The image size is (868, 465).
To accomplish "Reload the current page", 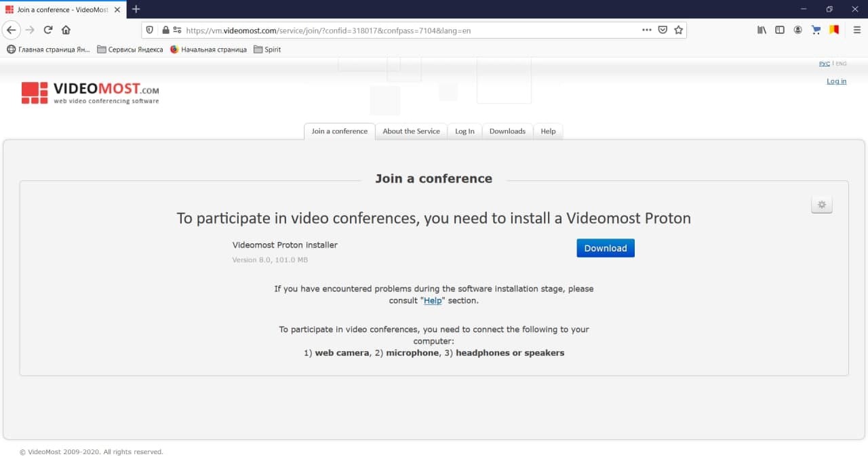I will click(48, 30).
